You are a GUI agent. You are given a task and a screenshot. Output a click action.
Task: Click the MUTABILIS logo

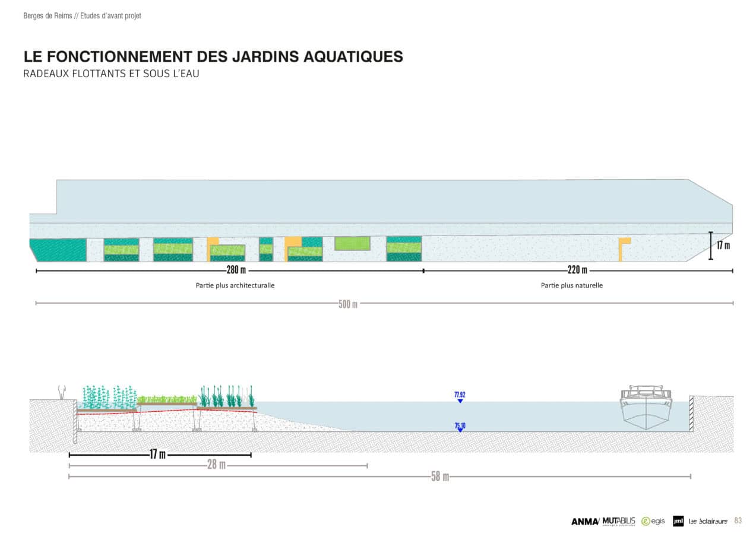click(619, 521)
